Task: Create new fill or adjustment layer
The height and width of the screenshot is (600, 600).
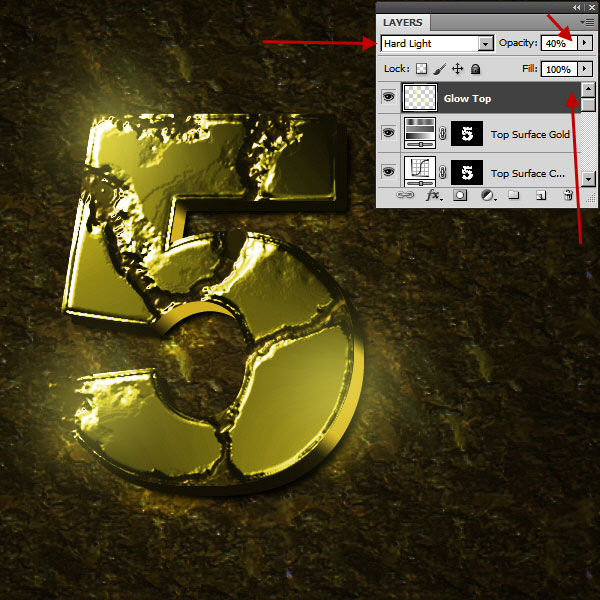Action: (x=487, y=196)
